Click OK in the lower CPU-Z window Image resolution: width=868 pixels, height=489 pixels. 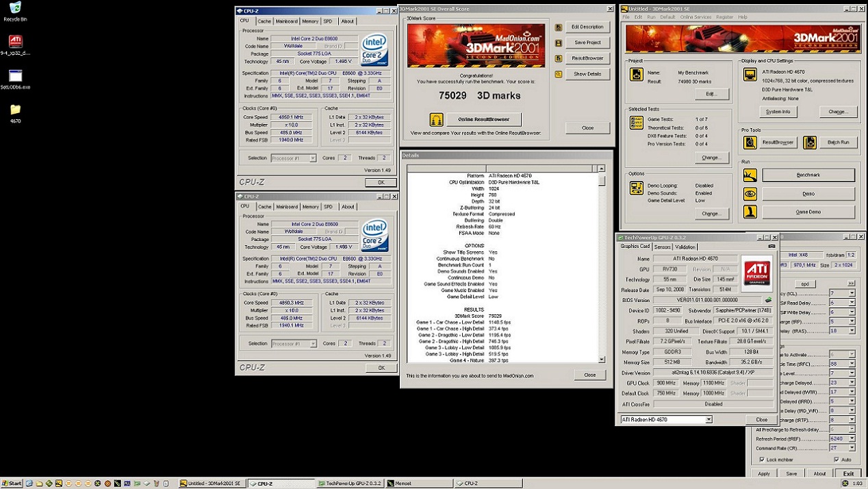point(381,368)
